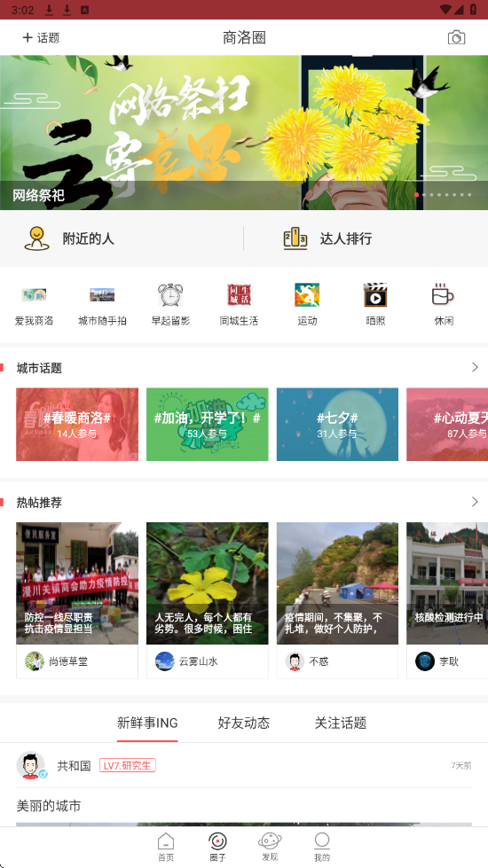Tap the username 共和国
Viewport: 488px width, 868px height.
click(74, 766)
